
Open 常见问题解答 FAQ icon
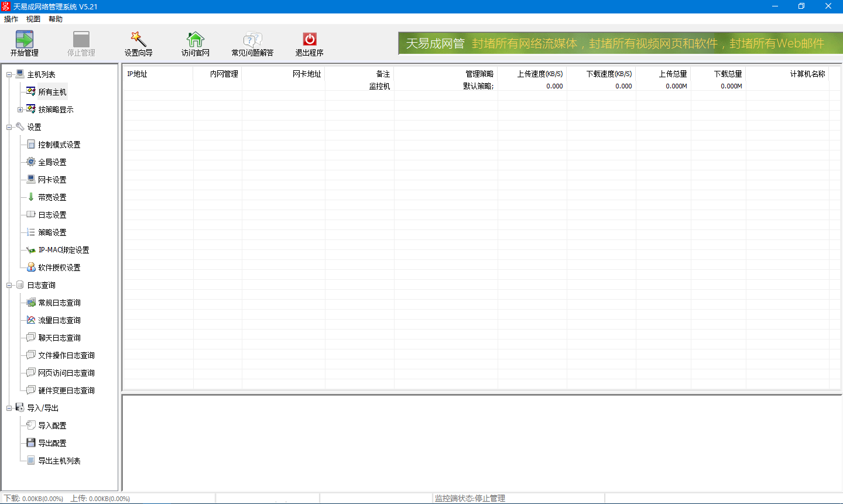point(252,39)
